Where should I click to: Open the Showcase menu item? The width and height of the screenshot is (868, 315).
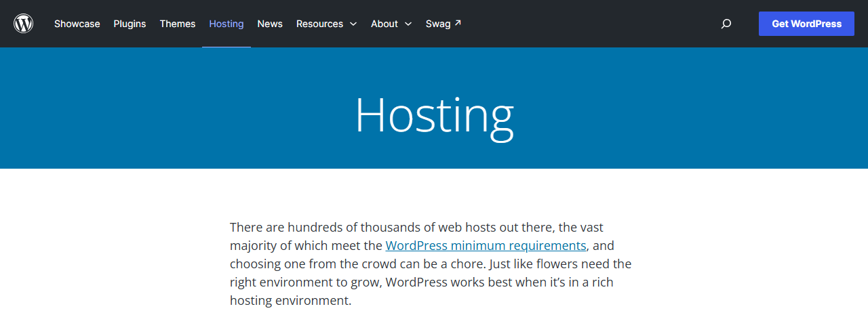pos(77,24)
